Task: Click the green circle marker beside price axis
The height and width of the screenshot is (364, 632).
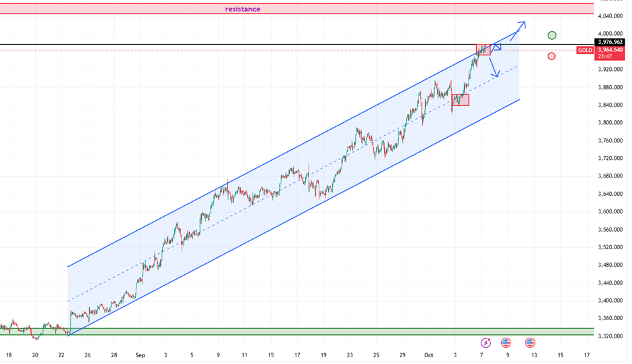Action: (552, 35)
